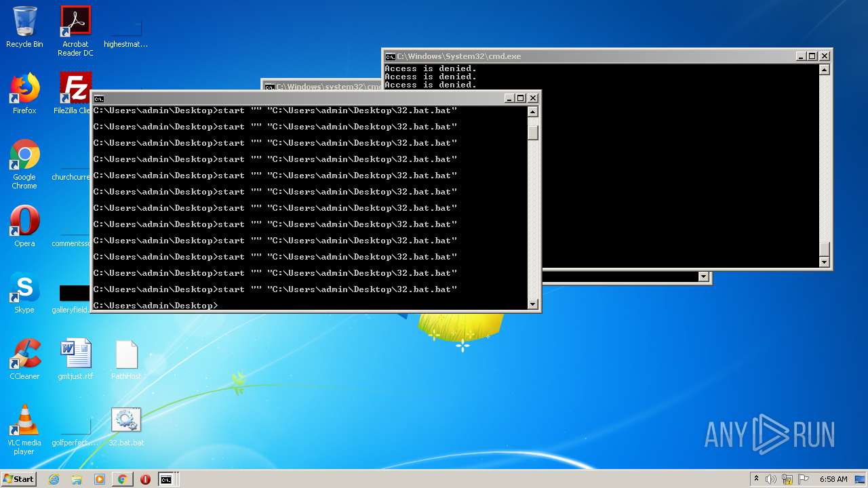Image resolution: width=868 pixels, height=488 pixels.
Task: Click the 6:58 AM clock
Action: click(x=833, y=479)
